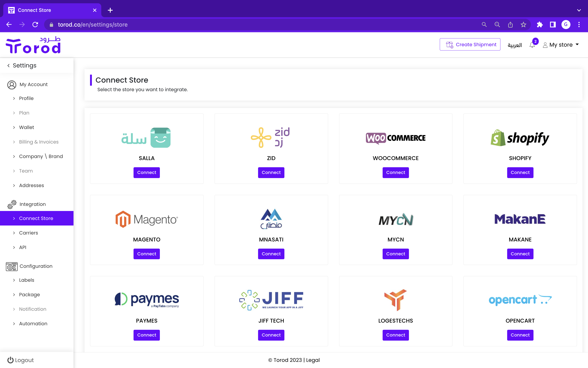The width and height of the screenshot is (588, 368).
Task: Close the Connect Store tab
Action: [x=95, y=10]
